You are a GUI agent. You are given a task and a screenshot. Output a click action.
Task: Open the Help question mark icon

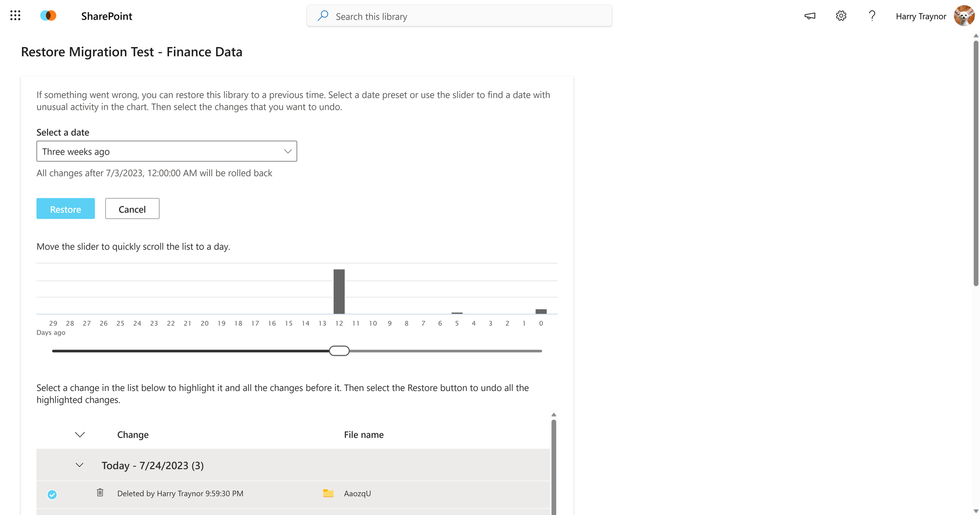[x=872, y=16]
